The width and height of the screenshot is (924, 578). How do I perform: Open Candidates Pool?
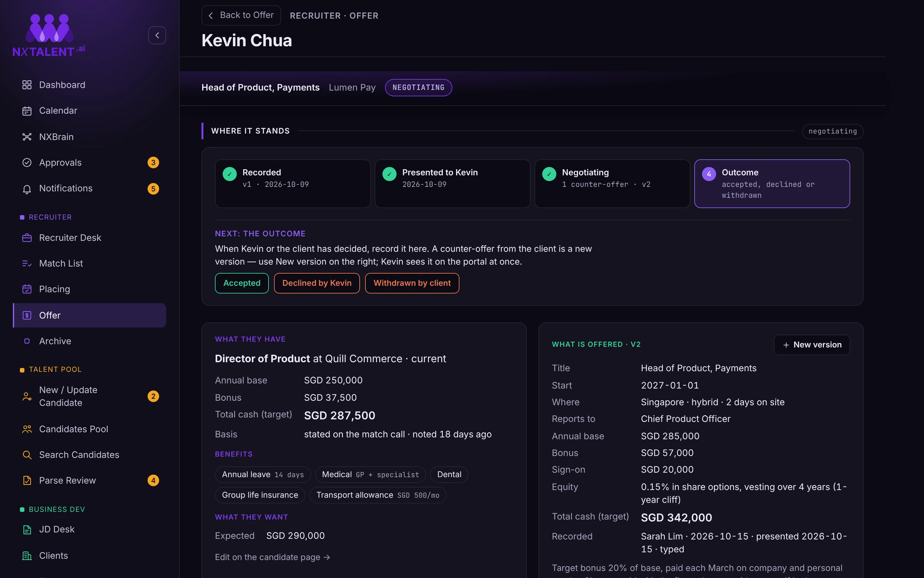pyautogui.click(x=89, y=429)
